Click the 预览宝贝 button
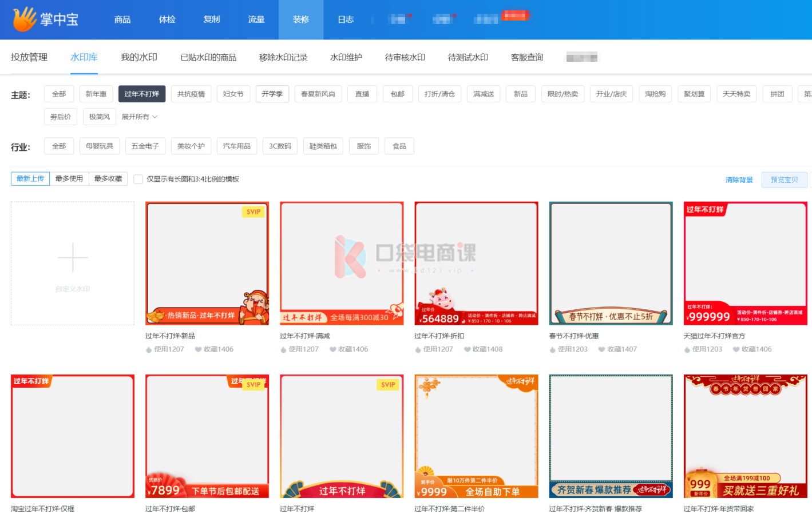The height and width of the screenshot is (514, 812). click(x=784, y=180)
